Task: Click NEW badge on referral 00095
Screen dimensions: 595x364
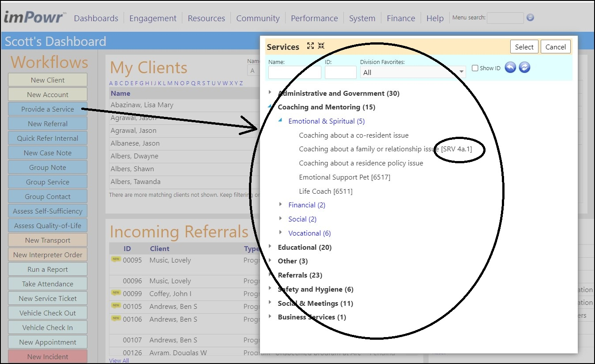Action: tap(116, 259)
